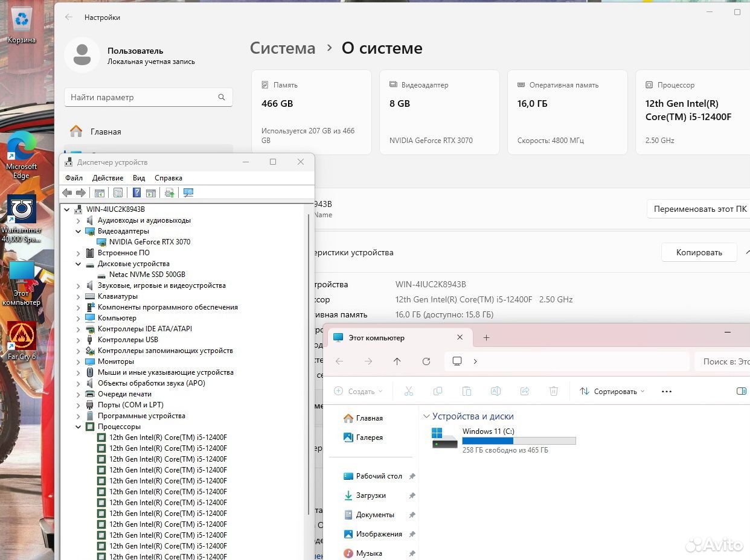Click the blue question-mark Help icon in Device Manager
Viewport: 750px width, 560px height.
(x=136, y=192)
